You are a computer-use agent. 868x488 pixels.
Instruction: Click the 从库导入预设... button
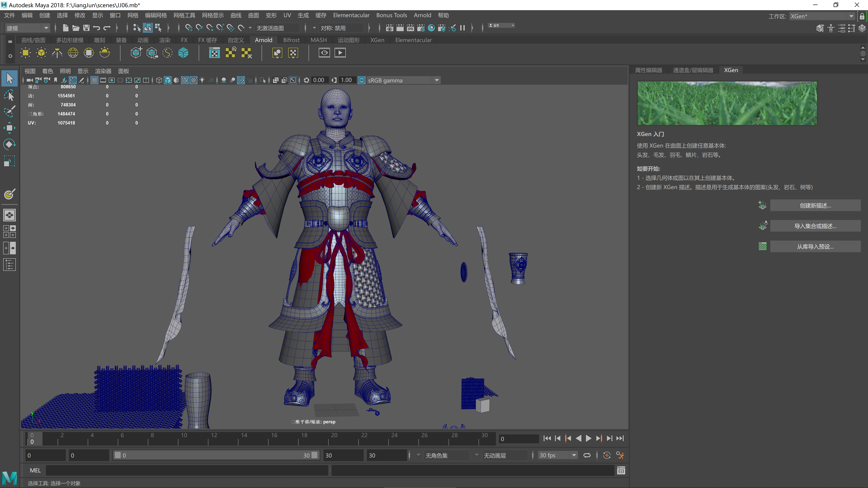[x=815, y=246]
